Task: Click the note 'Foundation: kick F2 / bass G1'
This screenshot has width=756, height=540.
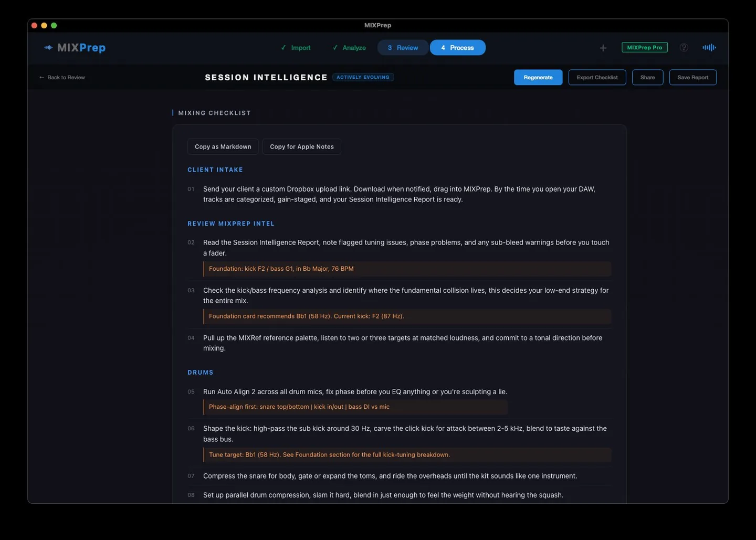Action: pyautogui.click(x=407, y=269)
